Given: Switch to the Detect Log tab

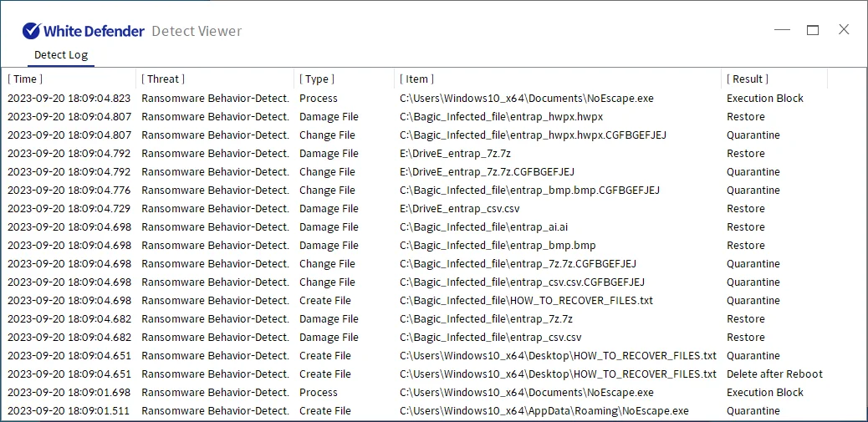Looking at the screenshot, I should [61, 55].
